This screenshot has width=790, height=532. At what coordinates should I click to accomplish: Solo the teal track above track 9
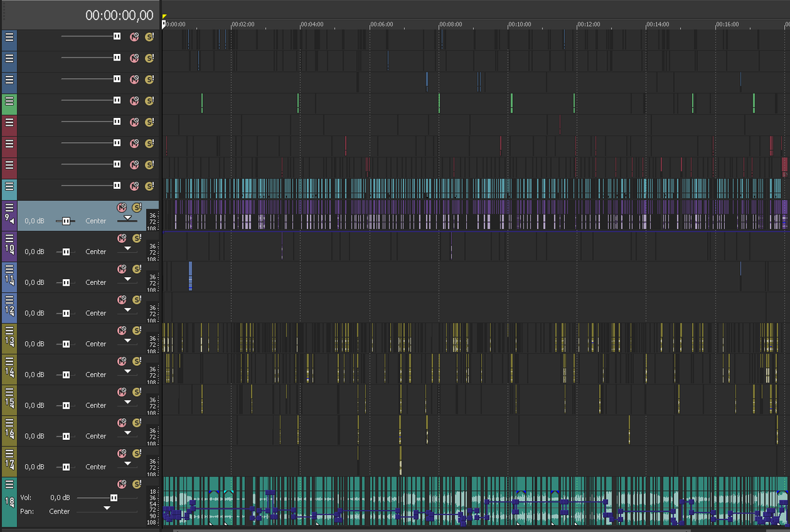point(149,186)
